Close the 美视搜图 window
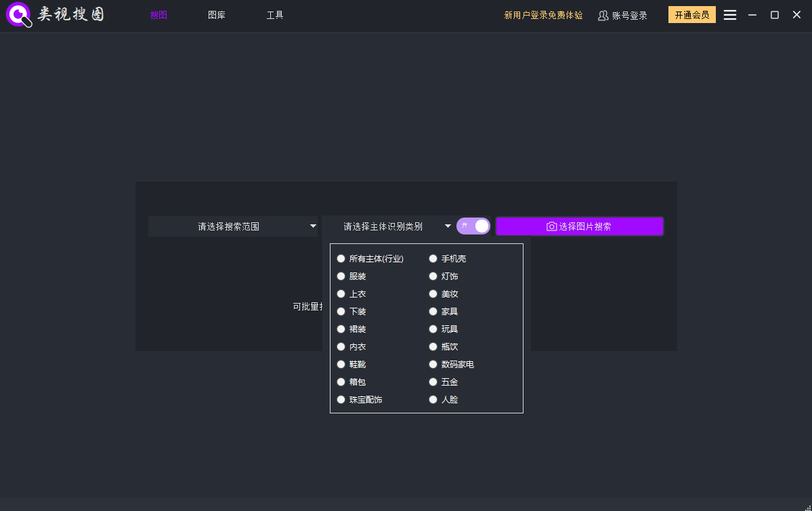 [796, 15]
